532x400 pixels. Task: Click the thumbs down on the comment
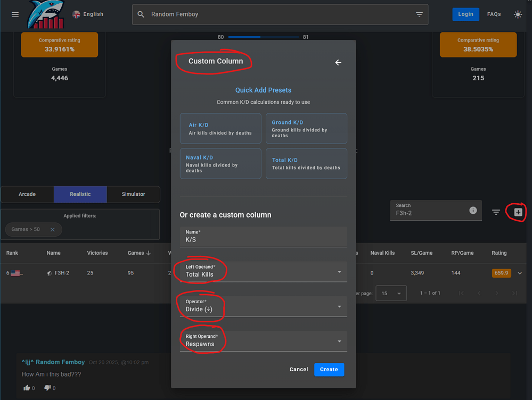coord(47,388)
